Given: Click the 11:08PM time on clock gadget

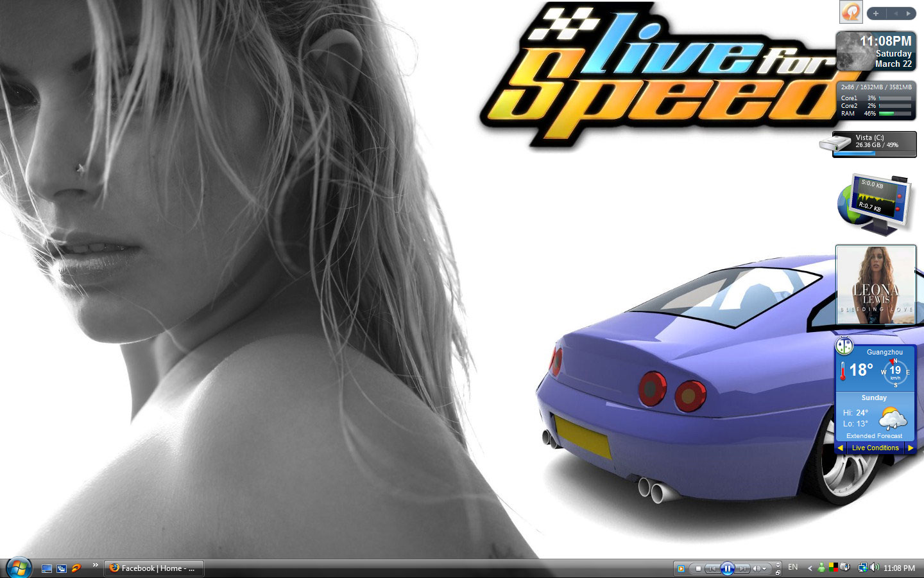Looking at the screenshot, I should click(x=886, y=41).
